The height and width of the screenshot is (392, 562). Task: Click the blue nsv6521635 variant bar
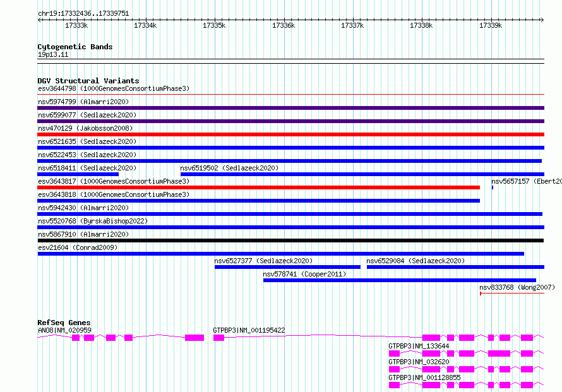click(x=290, y=148)
